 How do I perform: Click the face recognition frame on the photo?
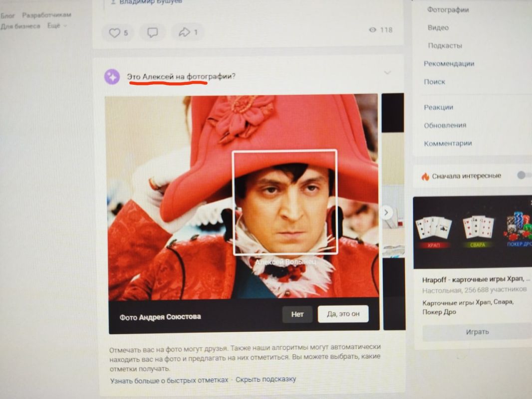click(284, 201)
